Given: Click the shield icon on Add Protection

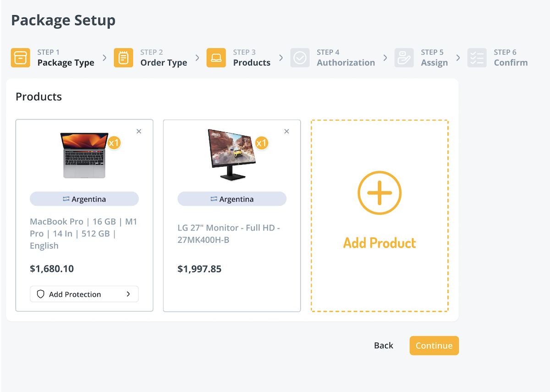Looking at the screenshot, I should pos(40,294).
